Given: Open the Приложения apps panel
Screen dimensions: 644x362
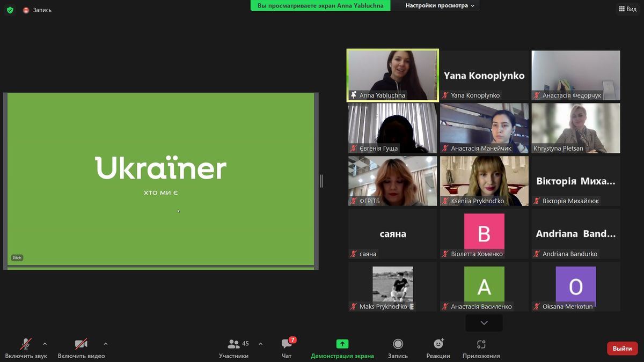Looking at the screenshot, I should (481, 349).
